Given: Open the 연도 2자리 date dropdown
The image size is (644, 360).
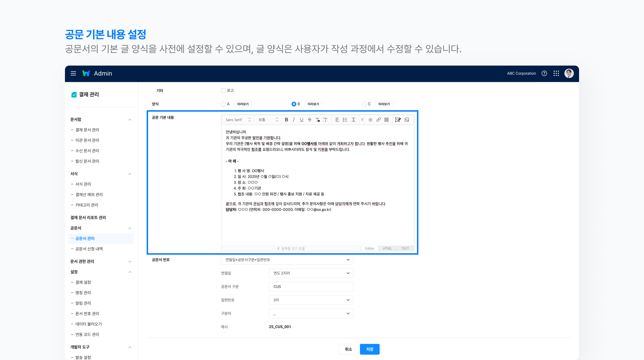Looking at the screenshot, I should point(311,273).
